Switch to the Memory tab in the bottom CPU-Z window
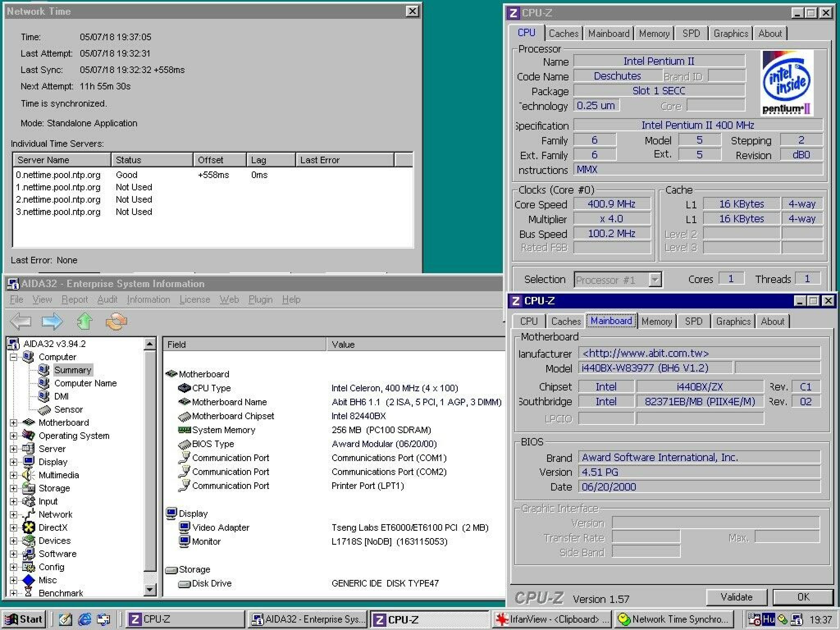840x630 pixels. (x=657, y=321)
